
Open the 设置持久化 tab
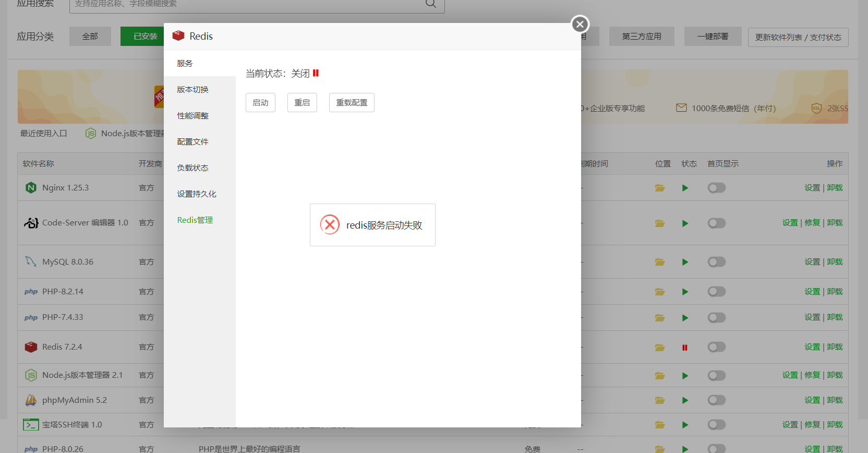(200, 194)
